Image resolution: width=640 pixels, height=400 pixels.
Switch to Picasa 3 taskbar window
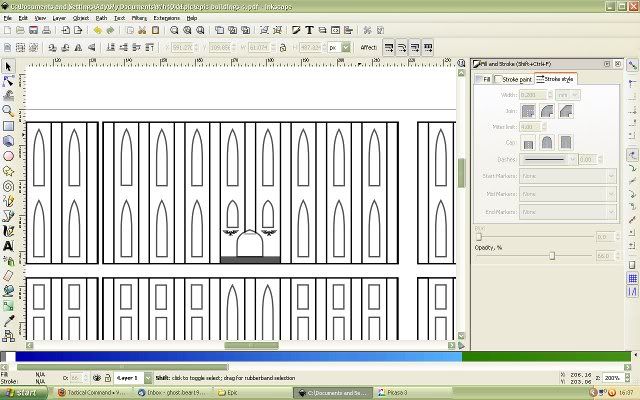(x=411, y=393)
